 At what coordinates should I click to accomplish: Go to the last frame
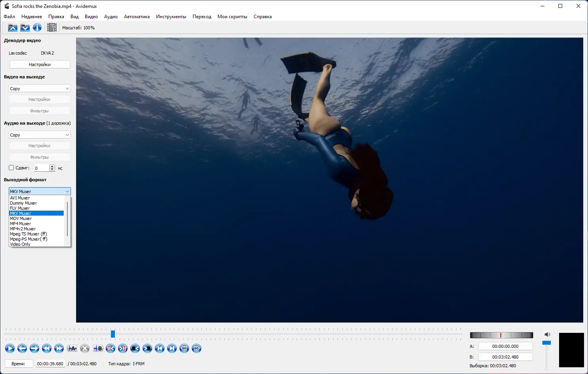coord(172,348)
